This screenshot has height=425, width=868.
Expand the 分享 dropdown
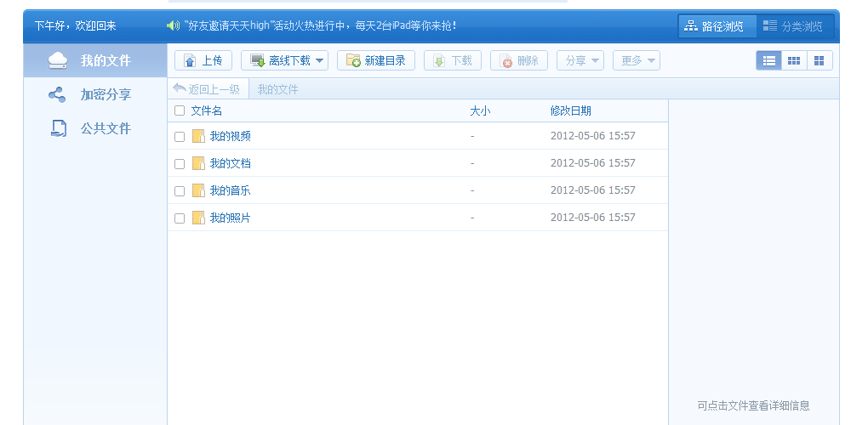580,60
